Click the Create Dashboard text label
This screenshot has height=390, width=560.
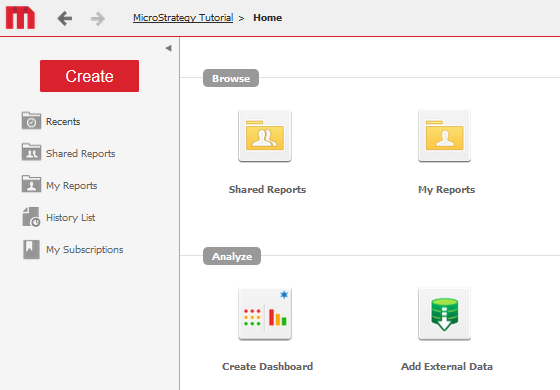[x=268, y=366]
